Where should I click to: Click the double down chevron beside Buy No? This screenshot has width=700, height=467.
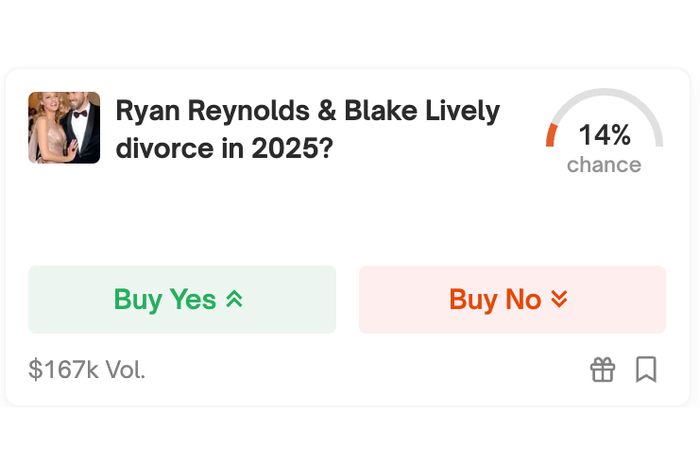pyautogui.click(x=559, y=299)
